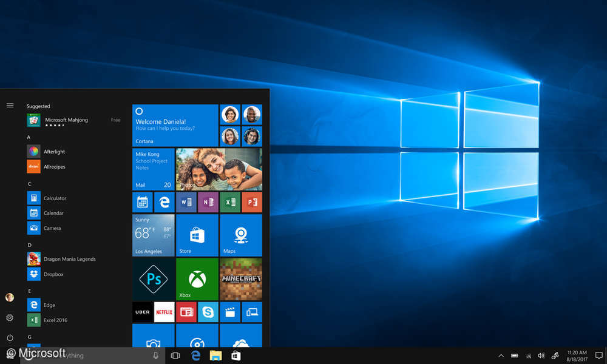Viewport: 607px width, 364px height.
Task: Launch Photoshop from its Start tile
Action: pyautogui.click(x=153, y=278)
